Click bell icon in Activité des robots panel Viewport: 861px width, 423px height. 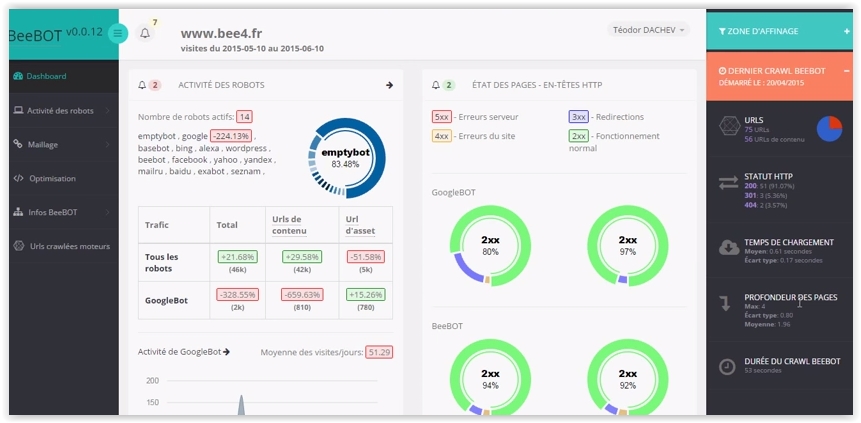point(142,85)
